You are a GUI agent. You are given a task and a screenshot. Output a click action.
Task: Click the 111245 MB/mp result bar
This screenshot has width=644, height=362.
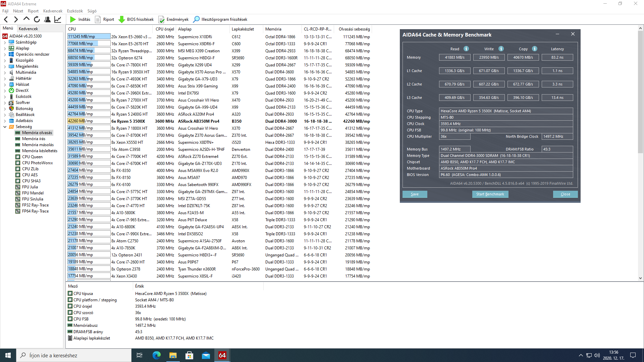click(x=89, y=37)
